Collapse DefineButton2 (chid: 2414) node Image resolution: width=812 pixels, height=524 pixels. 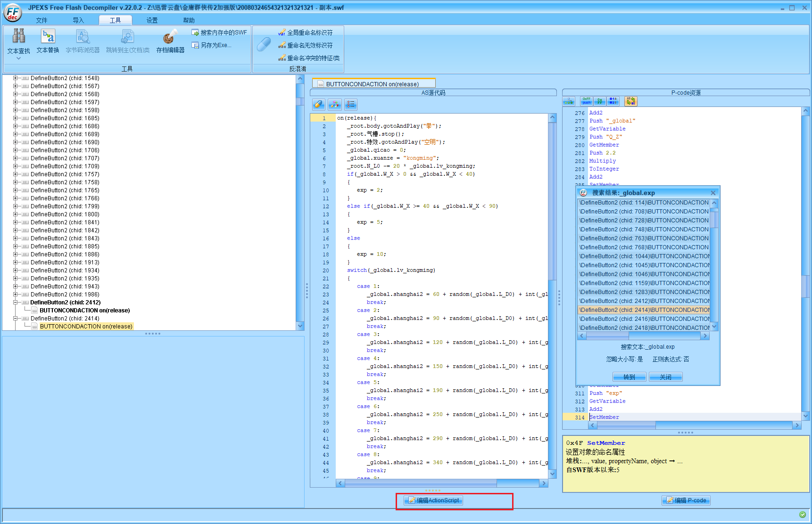(x=16, y=319)
